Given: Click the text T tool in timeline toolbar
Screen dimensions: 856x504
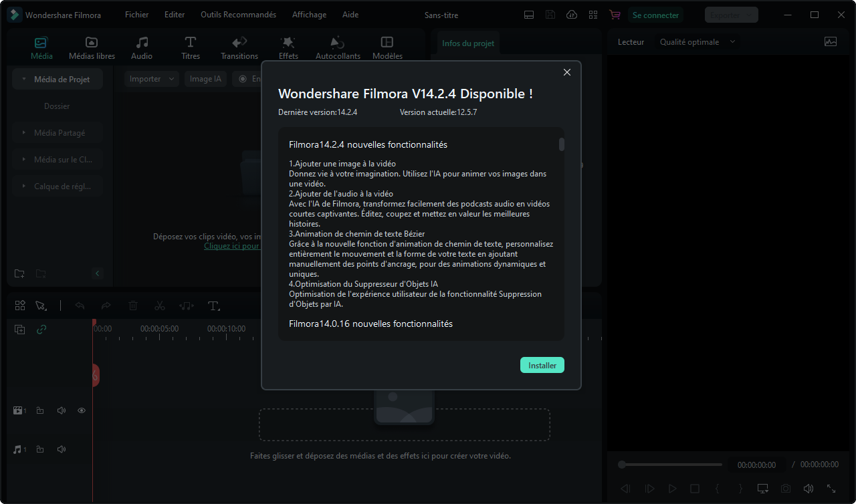Looking at the screenshot, I should point(214,305).
